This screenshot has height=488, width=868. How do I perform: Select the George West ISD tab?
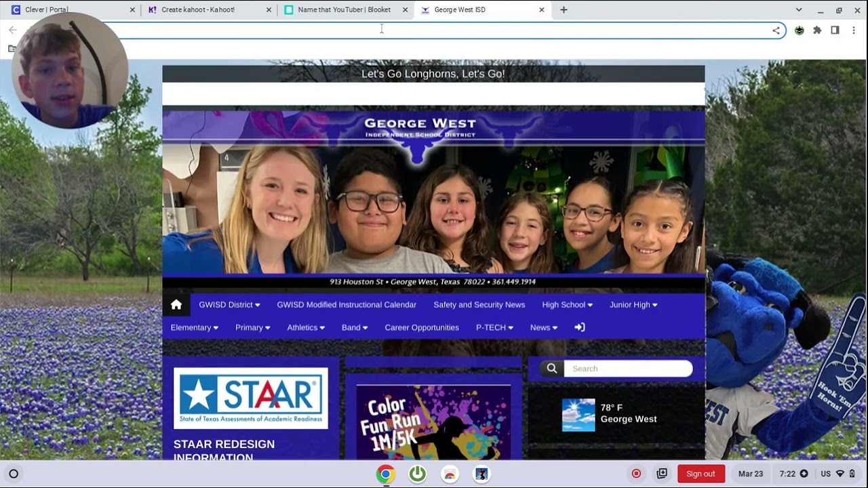coord(481,9)
